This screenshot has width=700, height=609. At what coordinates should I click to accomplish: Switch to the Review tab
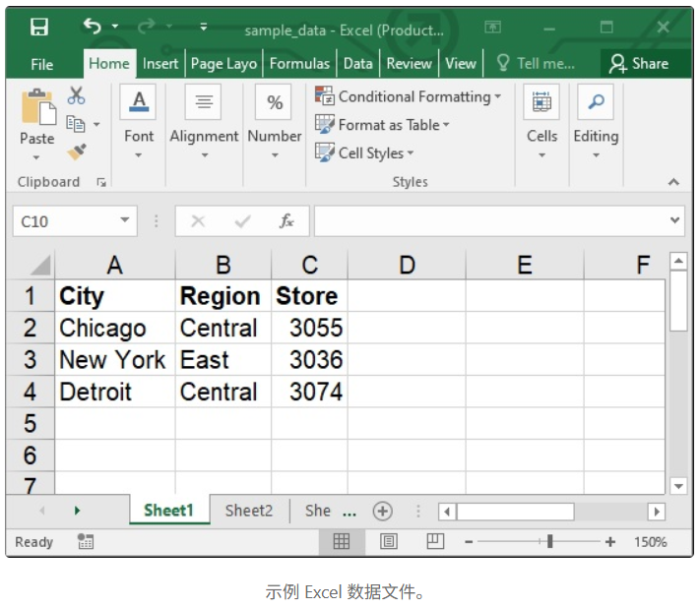[409, 63]
